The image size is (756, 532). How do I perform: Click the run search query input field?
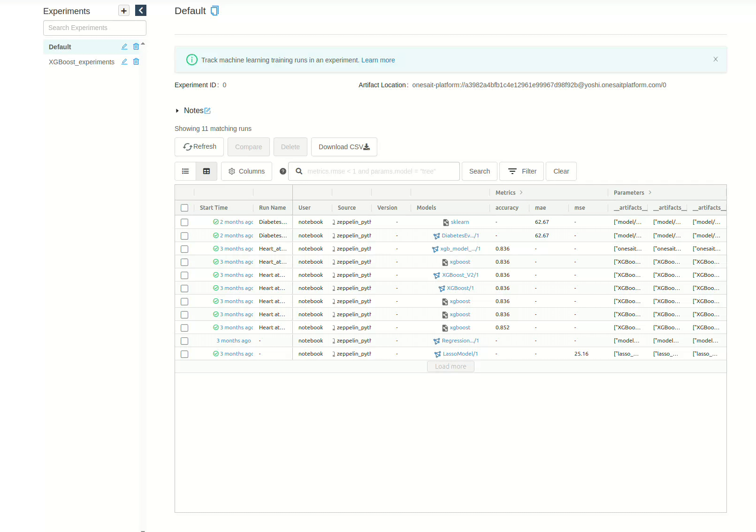pos(380,171)
